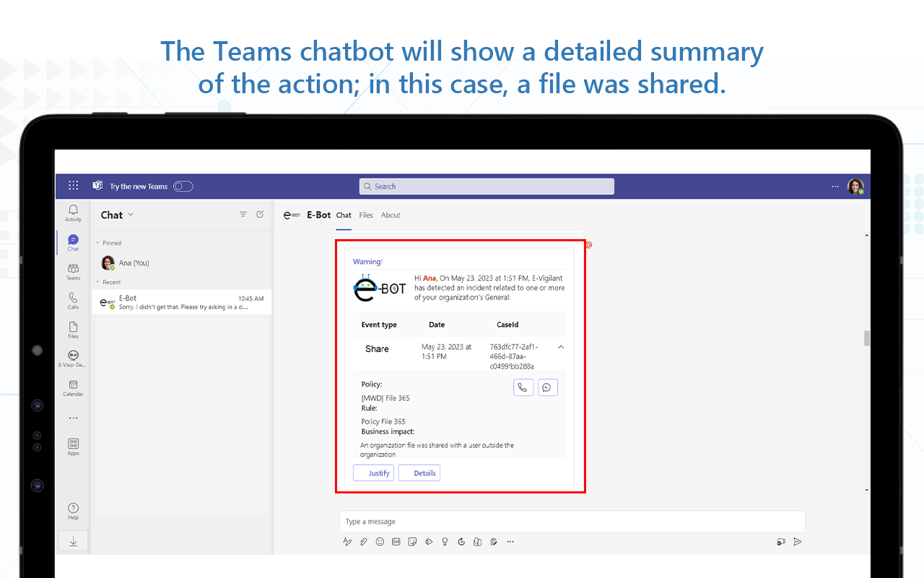The width and height of the screenshot is (924, 578).
Task: Open the emoji picker
Action: (x=380, y=541)
